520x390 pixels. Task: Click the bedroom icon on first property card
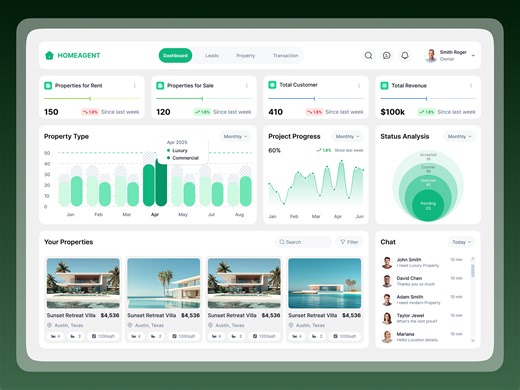click(53, 336)
